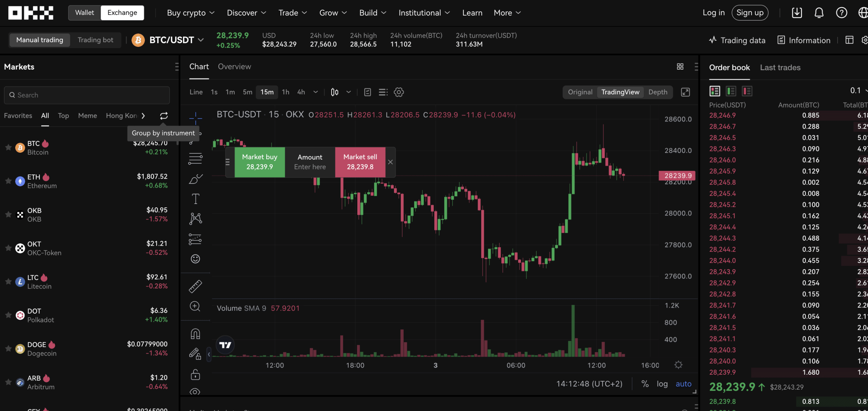Image resolution: width=868 pixels, height=411 pixels.
Task: Open candlestick chart type dropdown
Action: [x=349, y=92]
